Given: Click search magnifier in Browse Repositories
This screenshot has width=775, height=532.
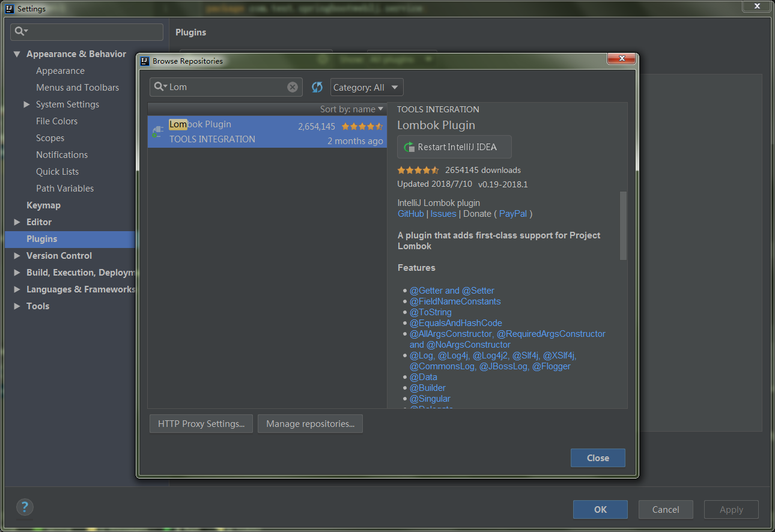Looking at the screenshot, I should pos(160,87).
